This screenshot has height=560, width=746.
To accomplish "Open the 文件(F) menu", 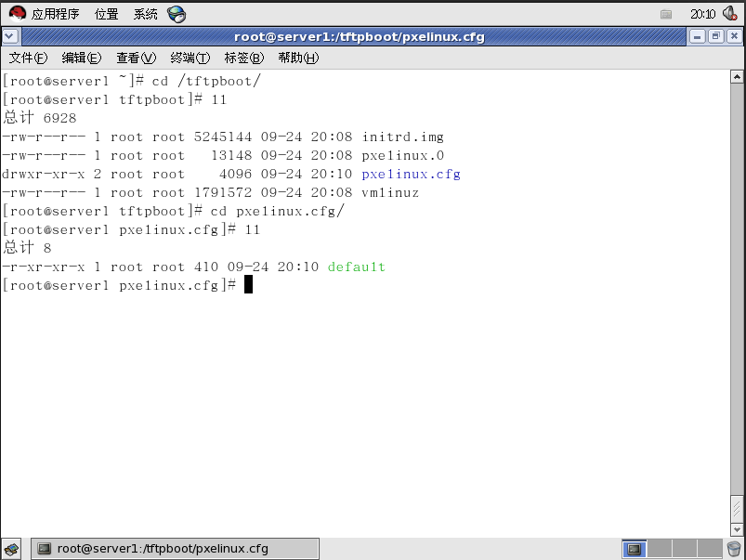I will click(x=28, y=59).
